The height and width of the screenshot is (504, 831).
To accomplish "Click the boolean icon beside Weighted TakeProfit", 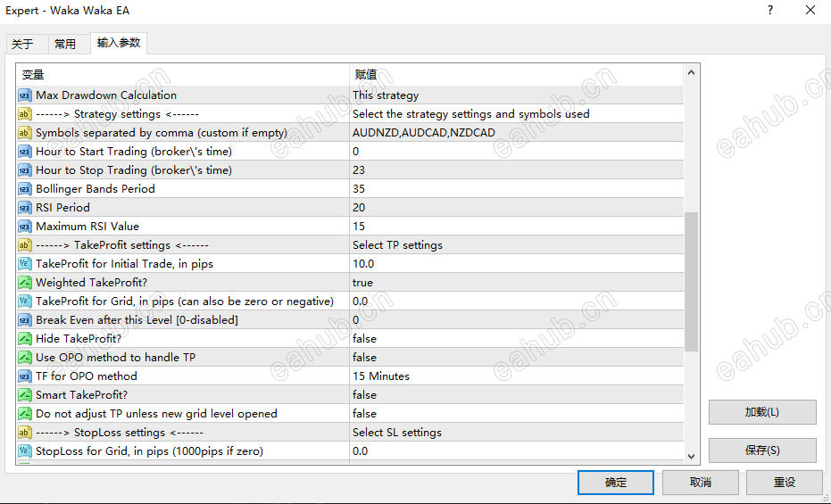I will [24, 282].
